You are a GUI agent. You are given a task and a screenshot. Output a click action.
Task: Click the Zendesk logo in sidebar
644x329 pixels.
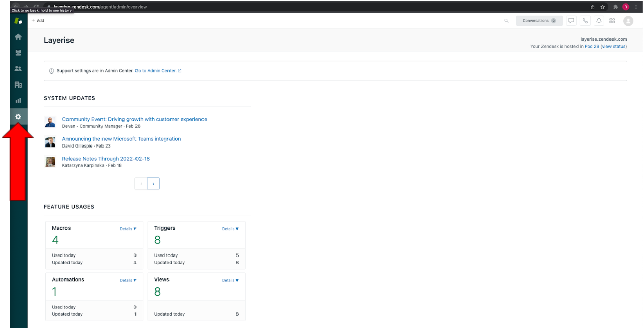click(x=18, y=21)
